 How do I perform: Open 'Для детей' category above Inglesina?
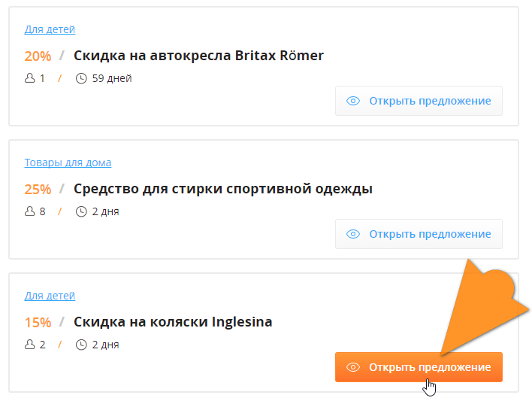[x=50, y=296]
